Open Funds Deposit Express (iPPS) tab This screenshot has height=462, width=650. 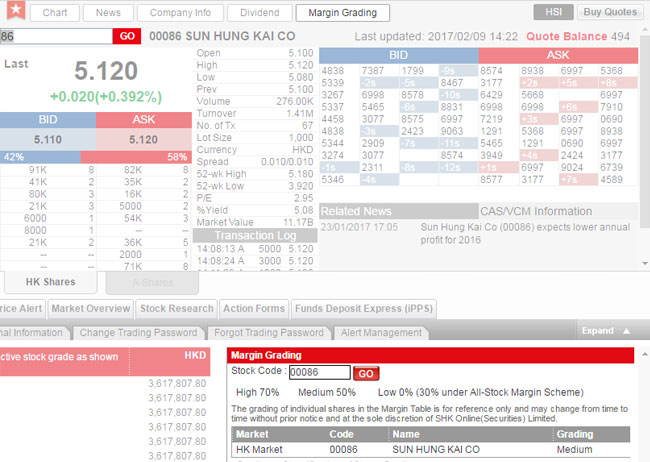point(364,309)
